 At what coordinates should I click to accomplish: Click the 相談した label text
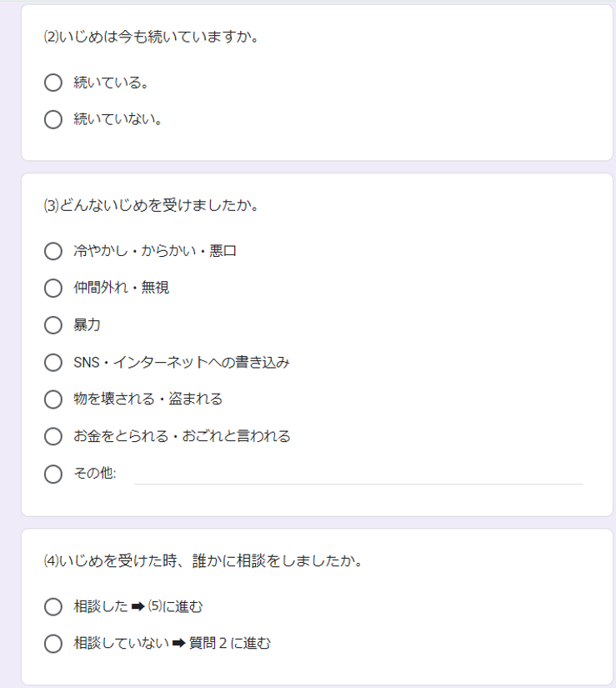point(100,606)
